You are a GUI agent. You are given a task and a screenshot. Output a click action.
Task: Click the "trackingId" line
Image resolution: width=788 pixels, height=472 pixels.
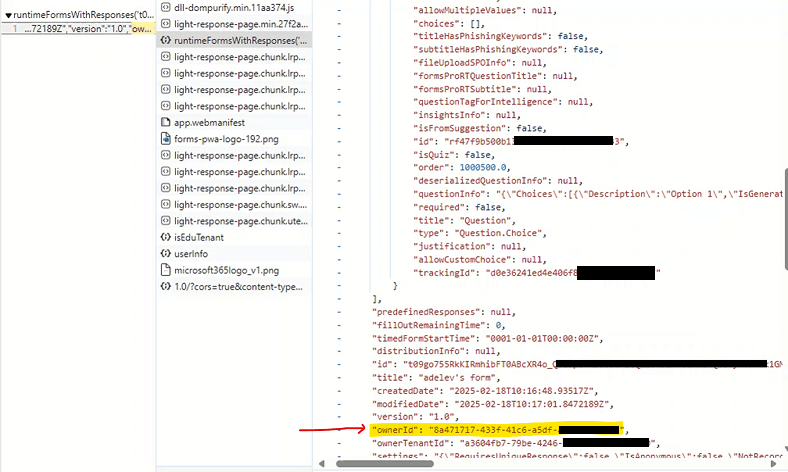coord(537,273)
